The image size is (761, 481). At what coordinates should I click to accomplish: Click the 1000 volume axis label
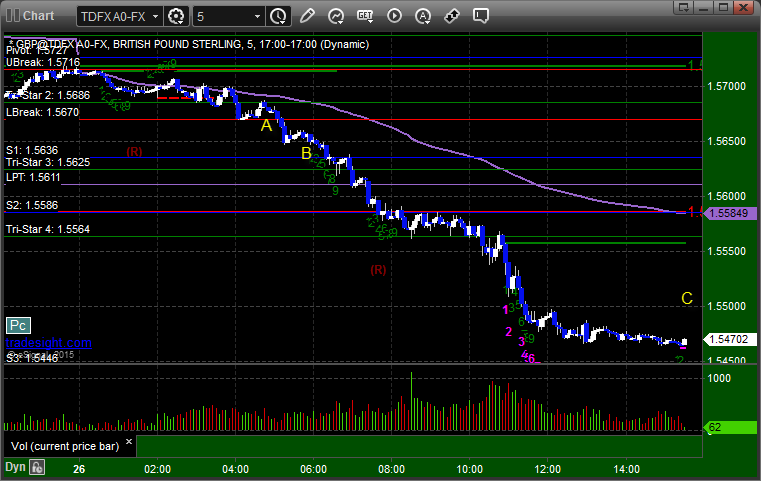(x=719, y=378)
